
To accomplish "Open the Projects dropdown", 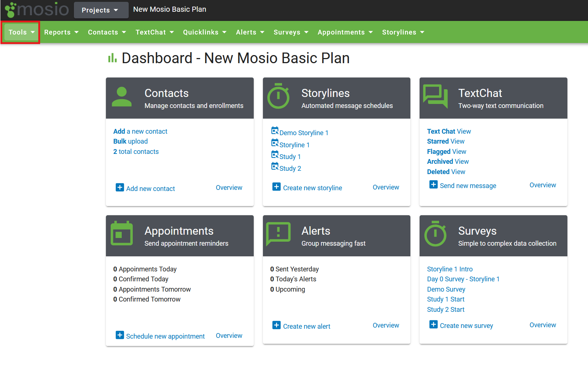I will (x=101, y=10).
